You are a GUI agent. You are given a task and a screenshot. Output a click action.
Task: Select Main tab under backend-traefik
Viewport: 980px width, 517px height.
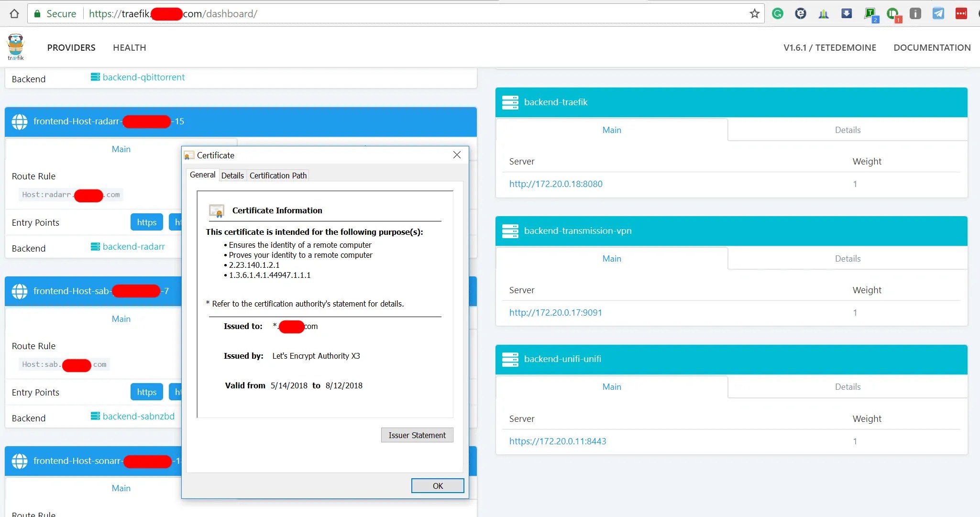pyautogui.click(x=612, y=130)
